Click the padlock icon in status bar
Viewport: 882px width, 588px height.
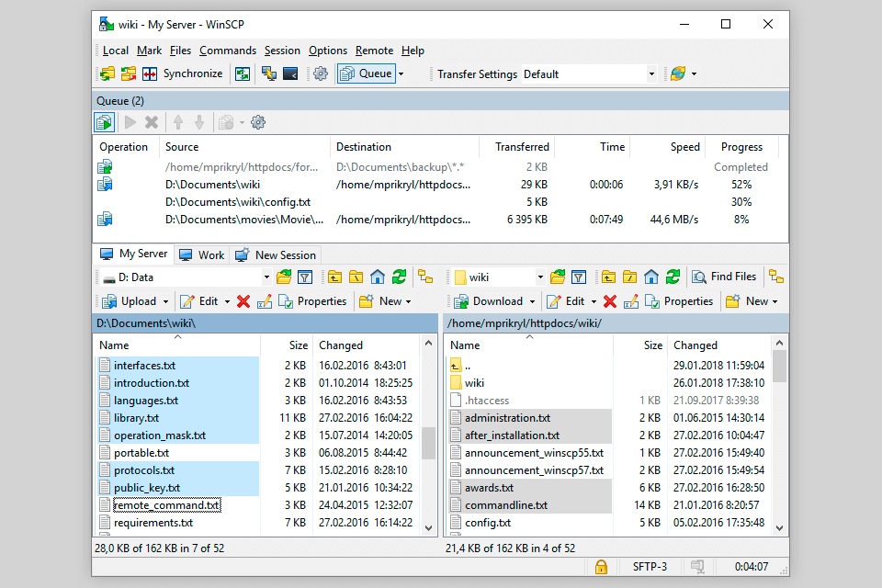tap(601, 567)
